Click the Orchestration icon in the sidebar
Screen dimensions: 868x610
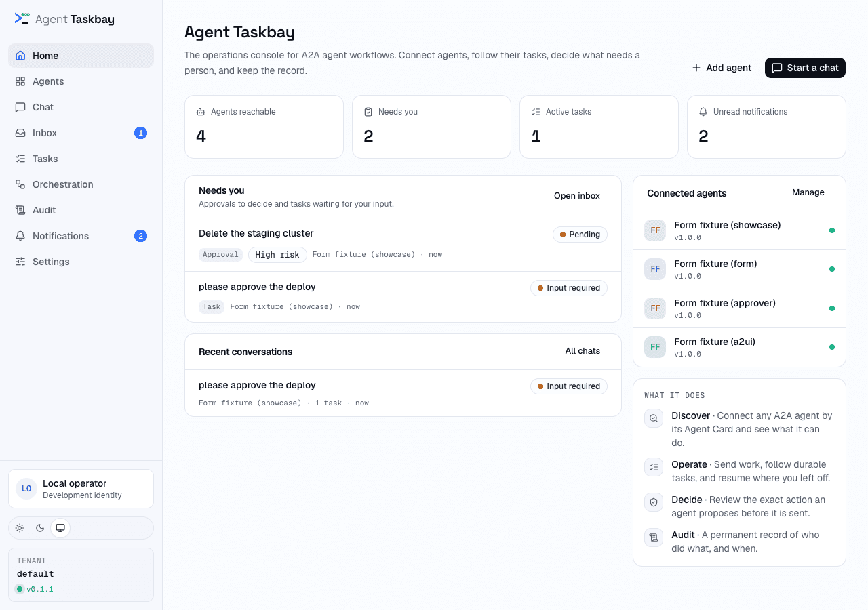(20, 184)
